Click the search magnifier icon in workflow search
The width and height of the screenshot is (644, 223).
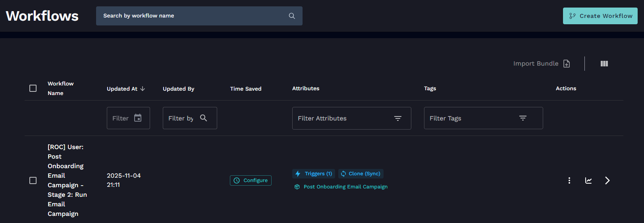click(x=292, y=16)
